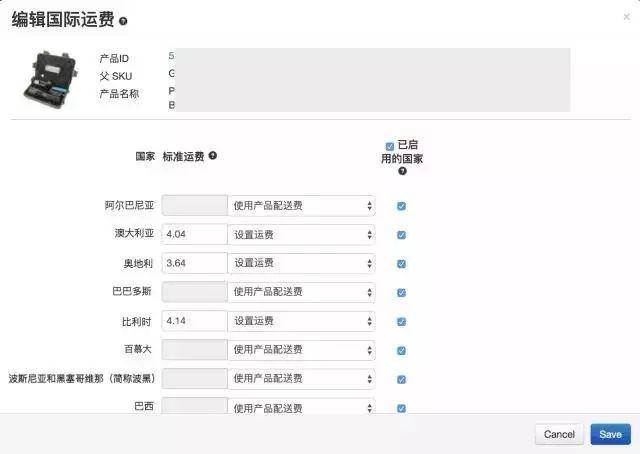Screen dimensions: 640x454
Task: Toggle the 奥地利 enabled checkbox
Action: 402,264
